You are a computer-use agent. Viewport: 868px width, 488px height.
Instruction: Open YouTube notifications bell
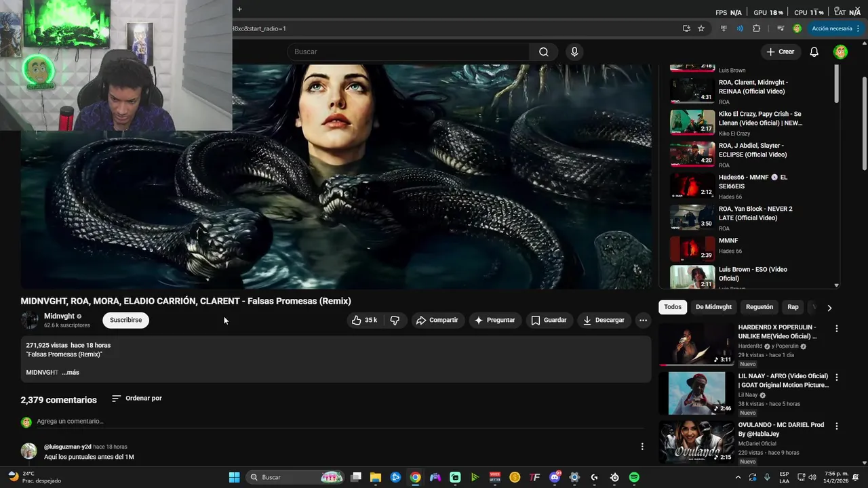point(814,52)
